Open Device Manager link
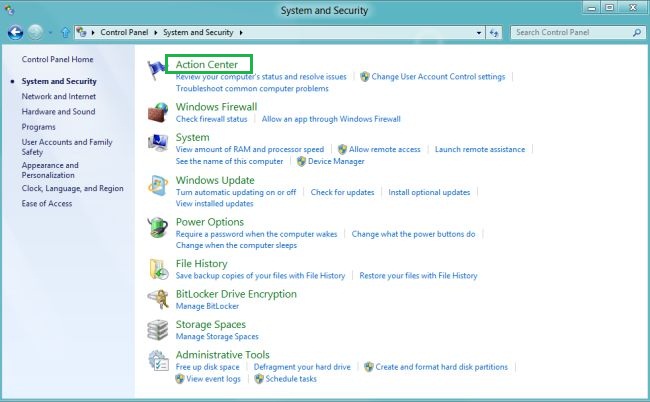The height and width of the screenshot is (402, 650). point(336,161)
